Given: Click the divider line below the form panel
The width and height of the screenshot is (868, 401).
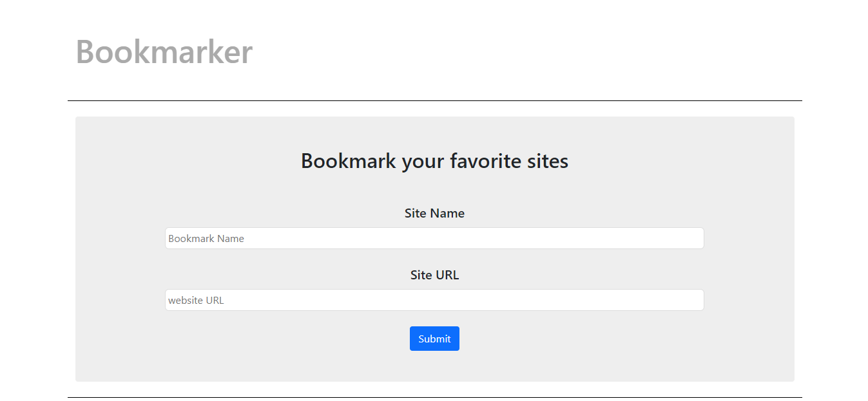Looking at the screenshot, I should point(434,397).
